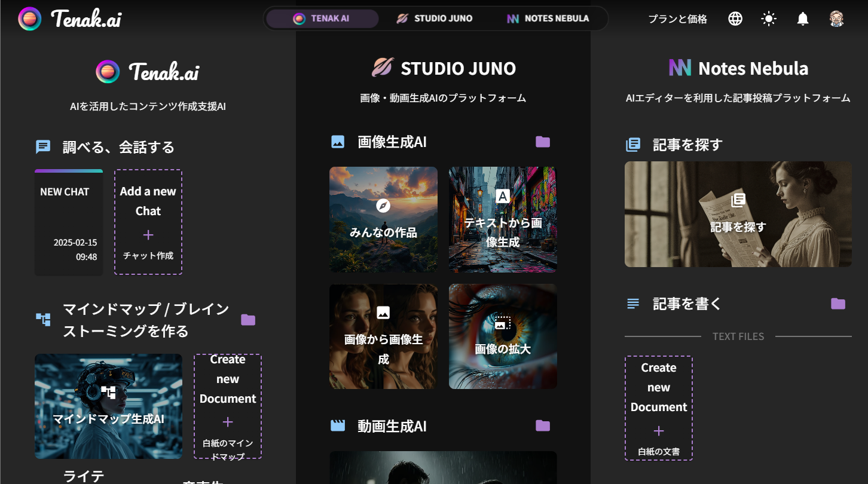Open the profile avatar menu

coord(837,18)
